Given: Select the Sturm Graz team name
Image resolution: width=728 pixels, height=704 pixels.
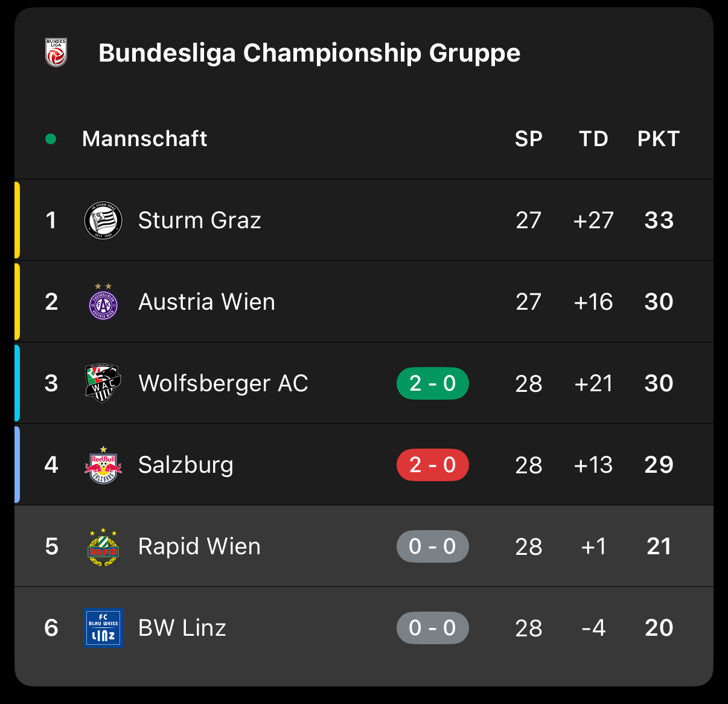Looking at the screenshot, I should point(199,220).
